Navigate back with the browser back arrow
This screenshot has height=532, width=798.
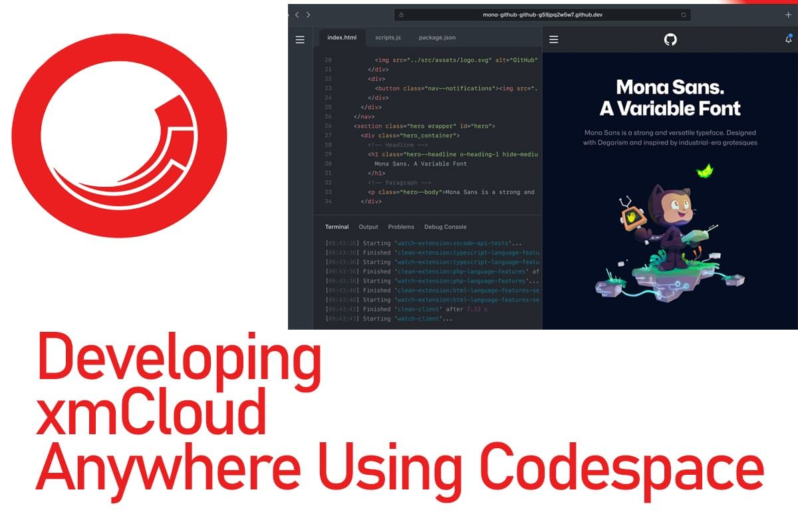[297, 14]
